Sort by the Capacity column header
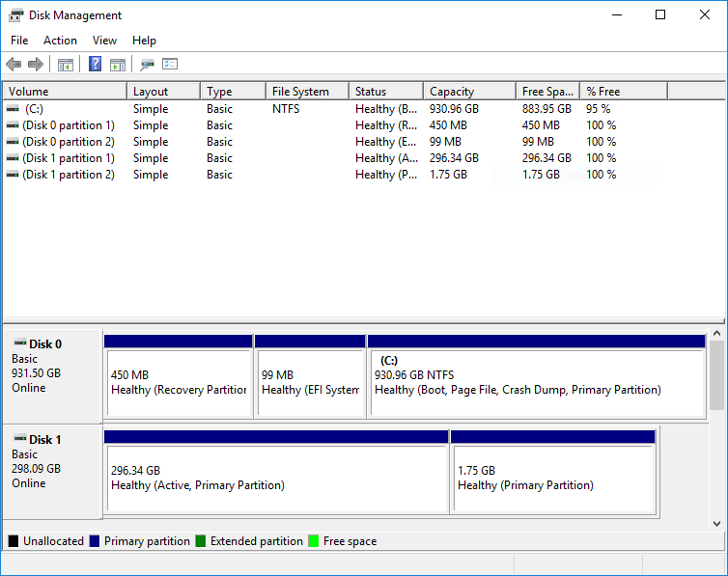This screenshot has width=728, height=576. click(470, 92)
